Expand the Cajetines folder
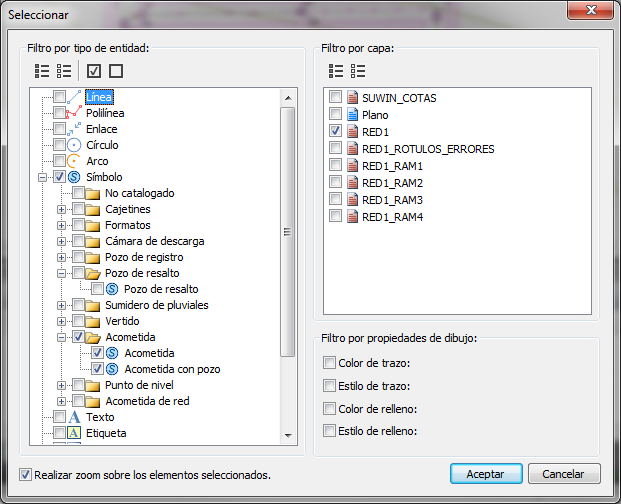 click(x=61, y=209)
